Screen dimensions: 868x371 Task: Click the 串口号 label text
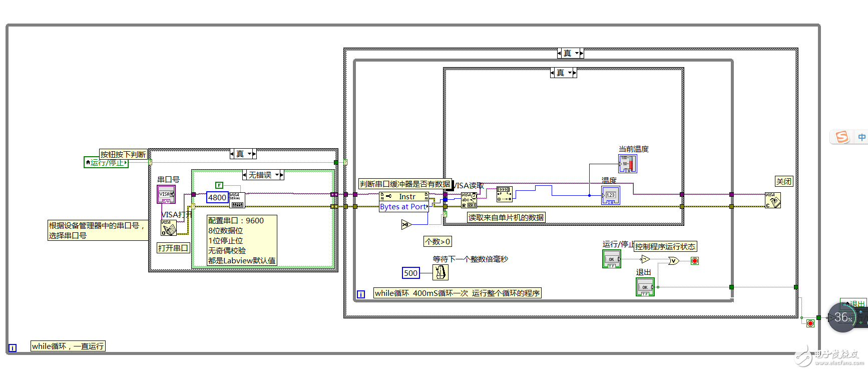click(168, 179)
